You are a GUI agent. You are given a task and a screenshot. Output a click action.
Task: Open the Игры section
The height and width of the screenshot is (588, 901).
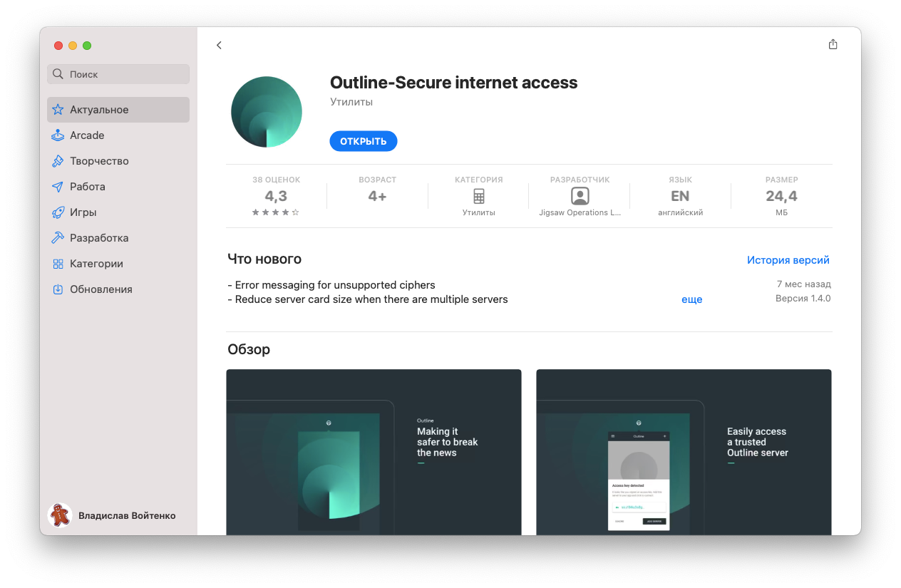tap(118, 212)
